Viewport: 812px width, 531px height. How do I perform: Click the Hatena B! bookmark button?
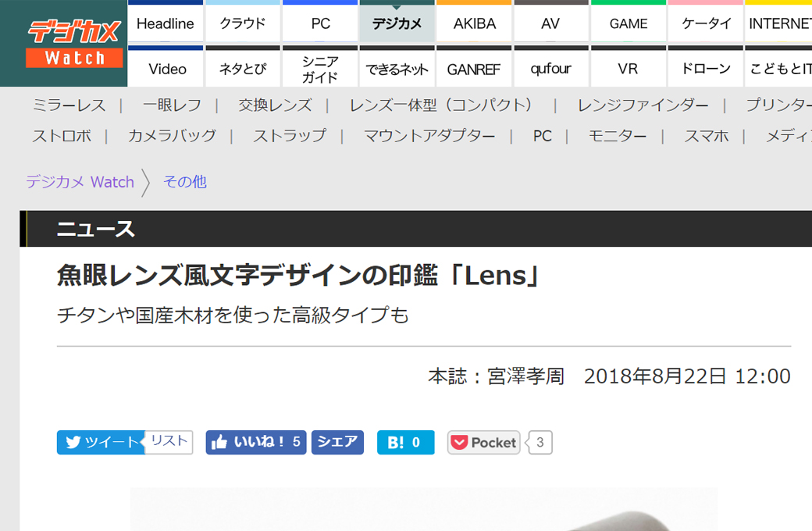coord(405,443)
